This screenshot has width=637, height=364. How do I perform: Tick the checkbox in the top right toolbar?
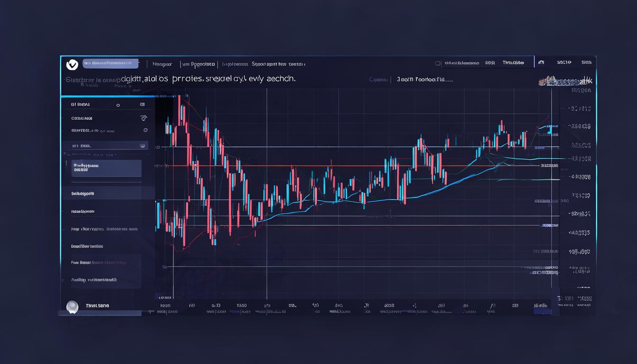[x=437, y=63]
